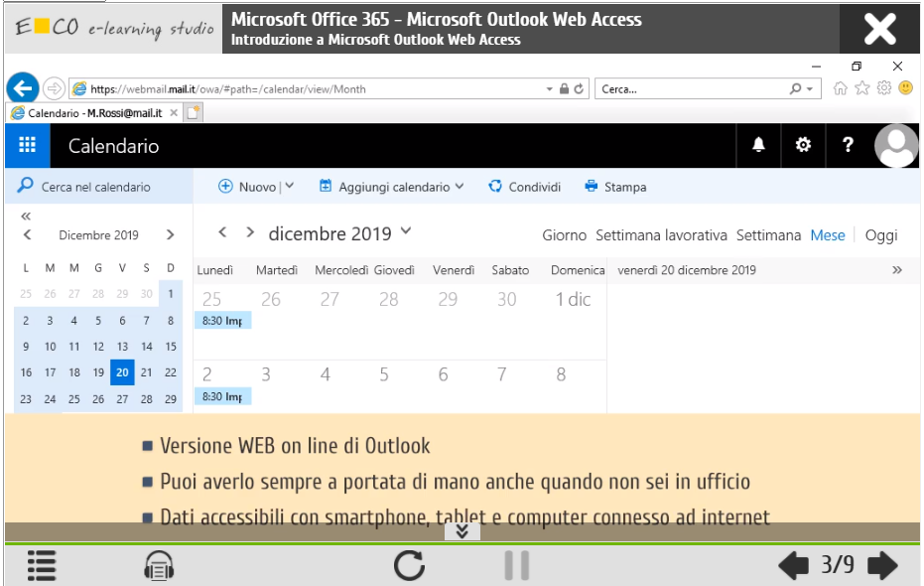Open a new browser tab

click(194, 112)
